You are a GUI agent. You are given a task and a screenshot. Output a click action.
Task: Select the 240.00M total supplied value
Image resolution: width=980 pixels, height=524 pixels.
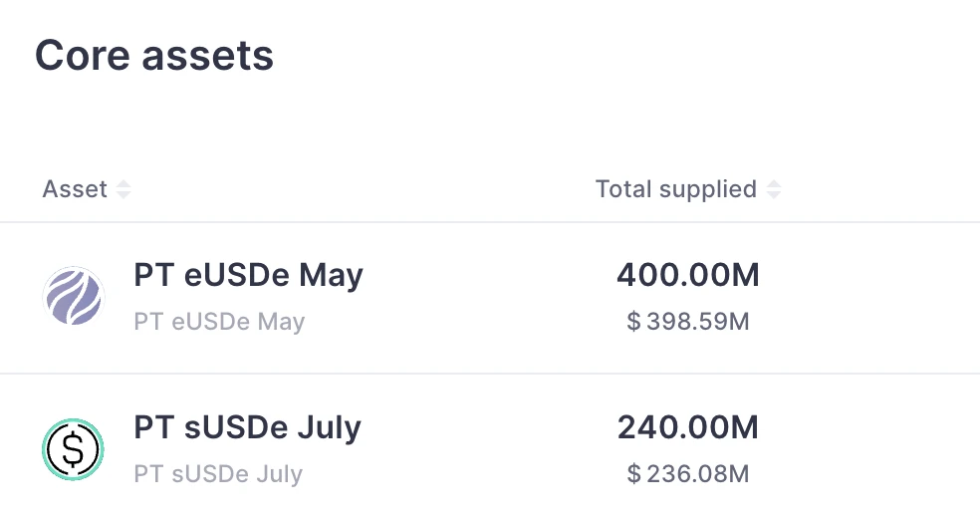pos(687,427)
